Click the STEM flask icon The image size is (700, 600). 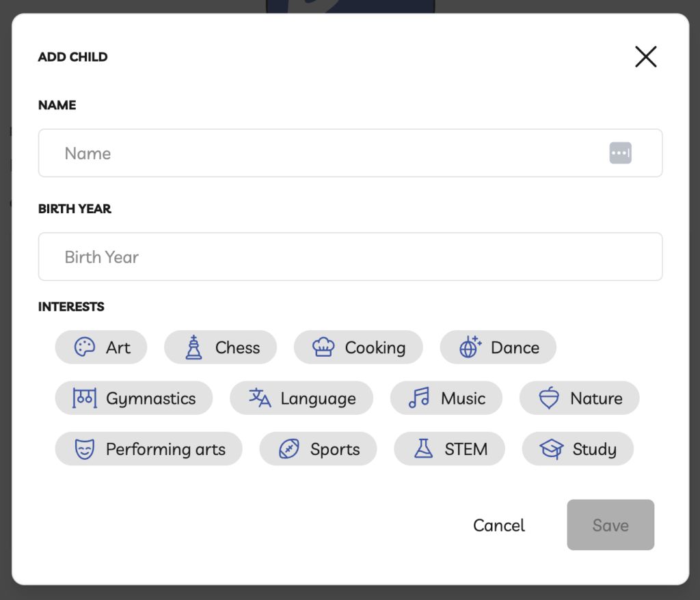[x=423, y=449]
